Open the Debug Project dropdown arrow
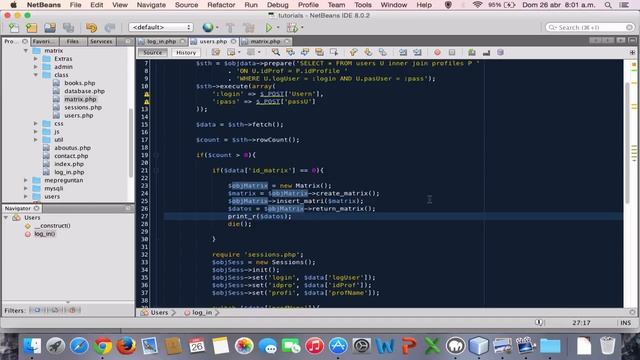The width and height of the screenshot is (640, 360). (302, 28)
